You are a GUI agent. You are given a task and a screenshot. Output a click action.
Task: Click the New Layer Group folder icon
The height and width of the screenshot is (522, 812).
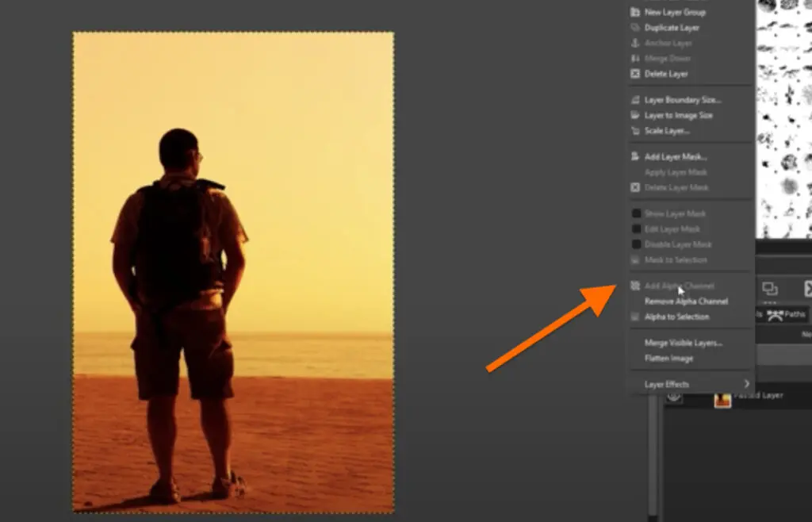pyautogui.click(x=635, y=12)
